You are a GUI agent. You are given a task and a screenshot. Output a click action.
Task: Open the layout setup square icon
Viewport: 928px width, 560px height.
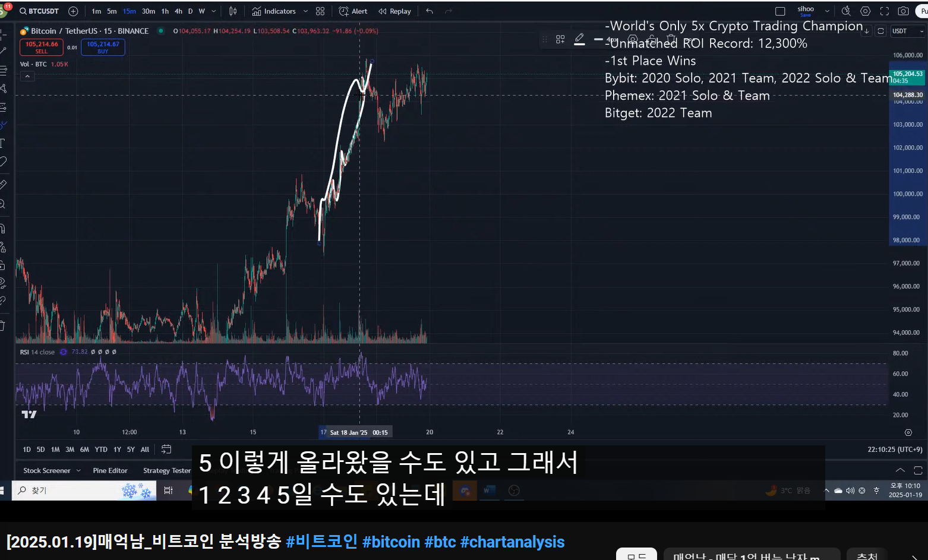(x=781, y=11)
